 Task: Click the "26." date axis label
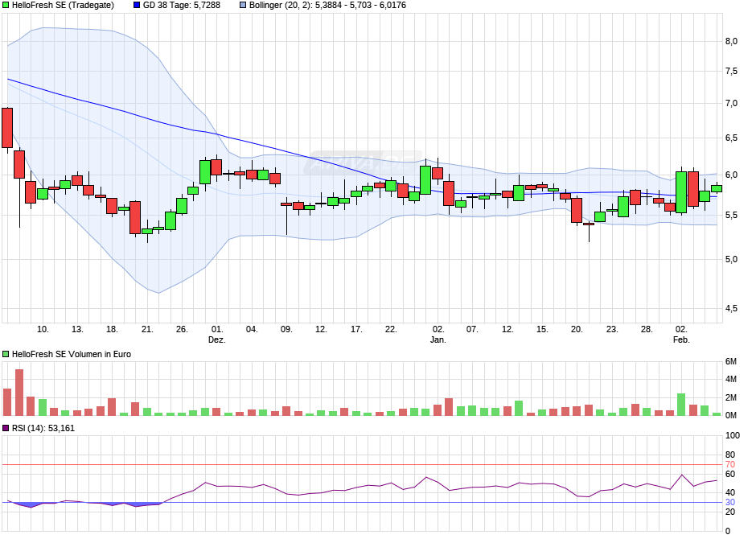182,329
